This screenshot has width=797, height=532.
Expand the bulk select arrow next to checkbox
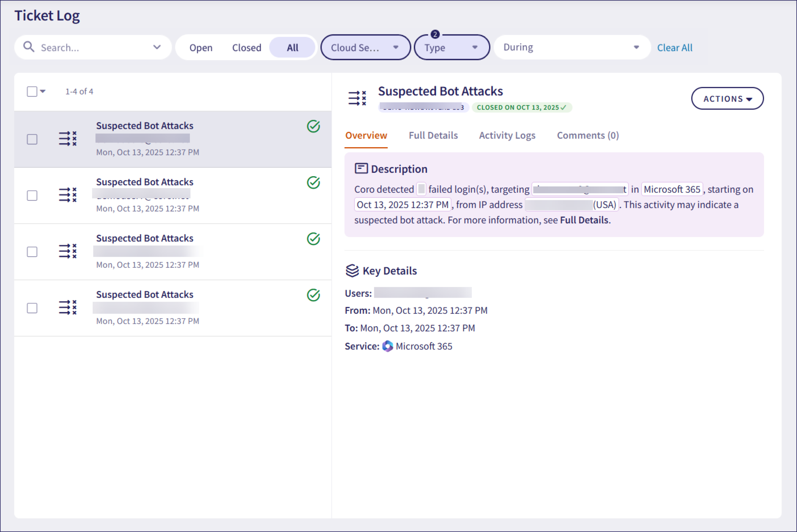(x=43, y=91)
